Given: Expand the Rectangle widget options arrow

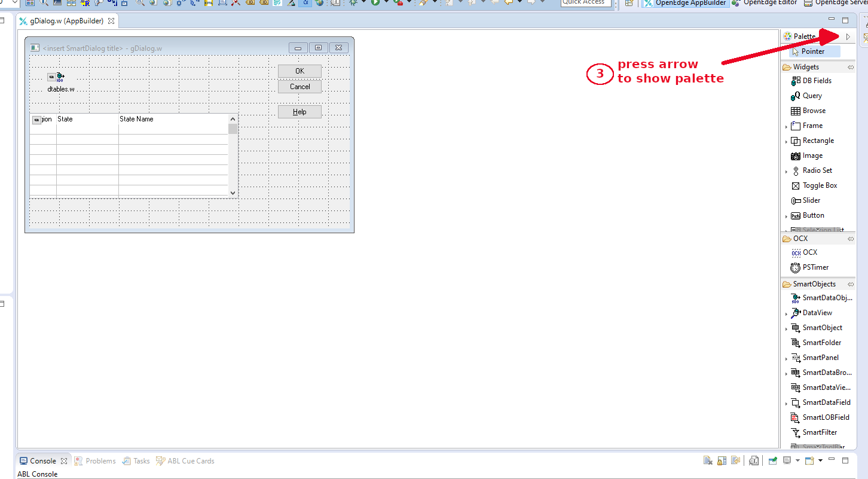Looking at the screenshot, I should tap(786, 141).
